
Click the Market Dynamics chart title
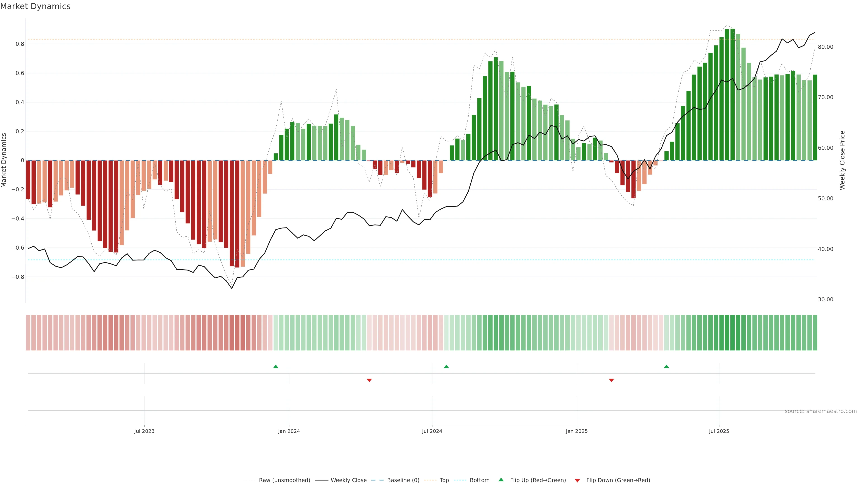click(x=35, y=6)
